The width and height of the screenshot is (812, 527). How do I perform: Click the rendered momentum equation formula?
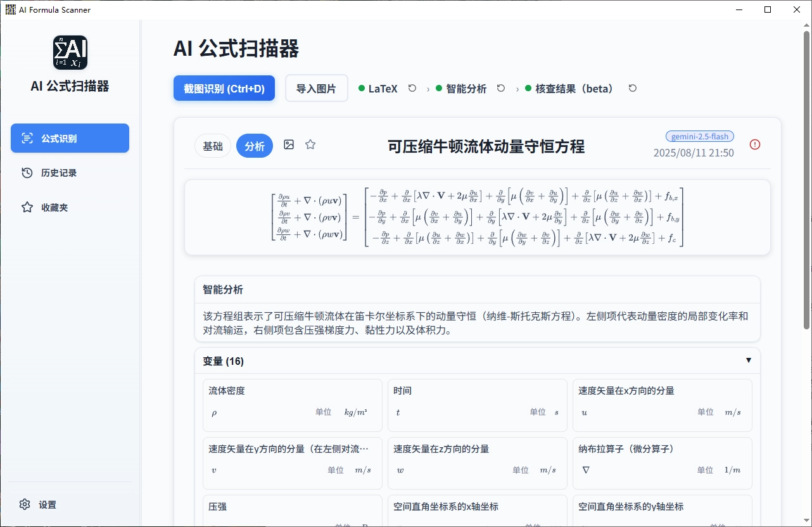click(x=478, y=217)
